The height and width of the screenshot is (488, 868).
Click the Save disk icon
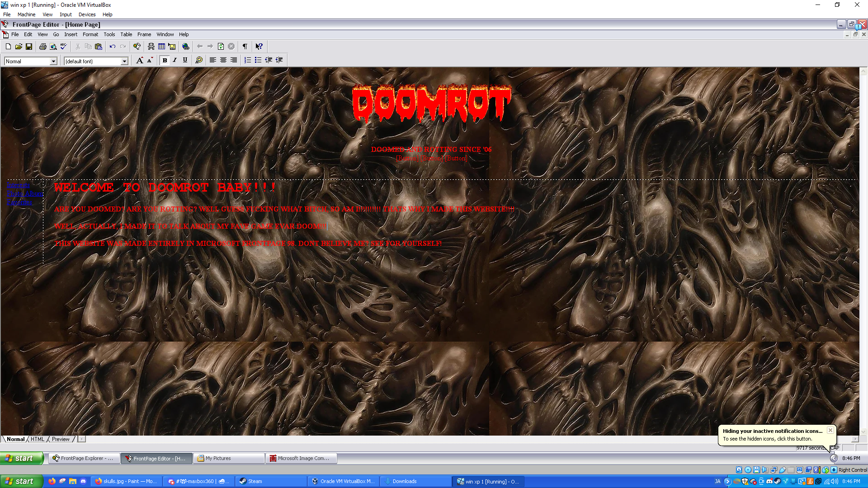[29, 47]
